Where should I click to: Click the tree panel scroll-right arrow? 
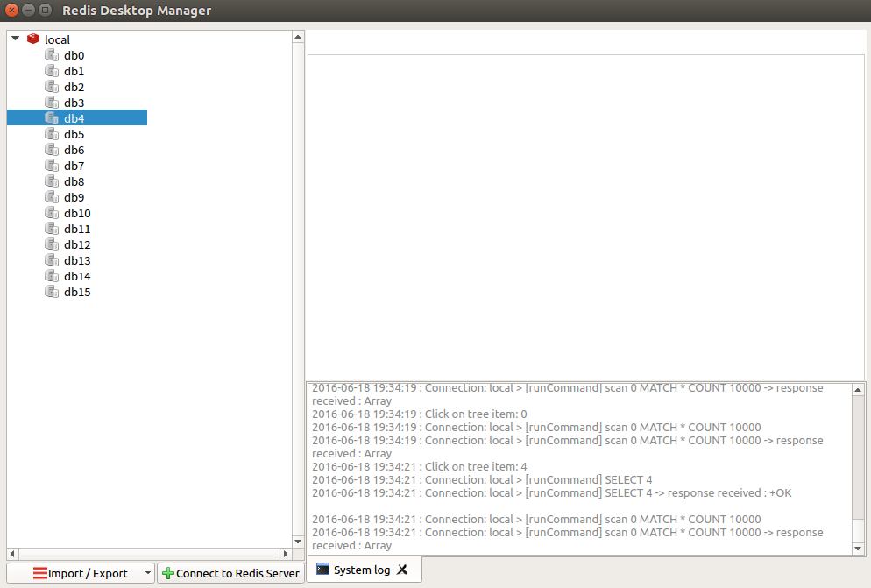[286, 554]
